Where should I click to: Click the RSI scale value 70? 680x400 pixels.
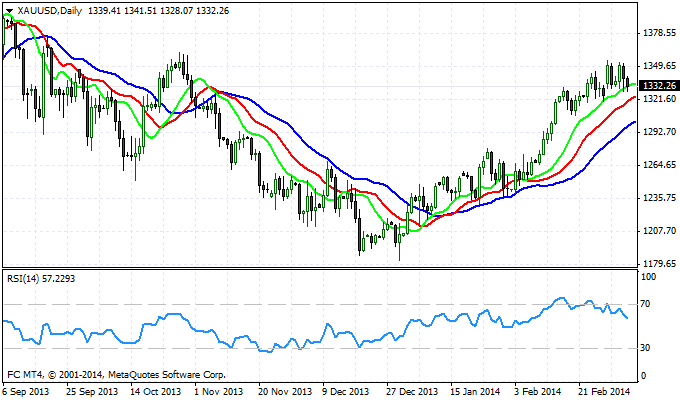click(x=646, y=304)
